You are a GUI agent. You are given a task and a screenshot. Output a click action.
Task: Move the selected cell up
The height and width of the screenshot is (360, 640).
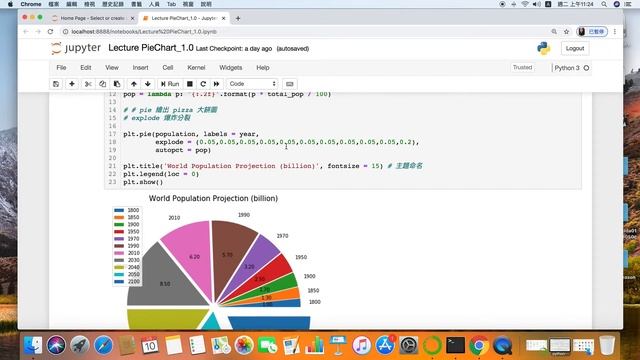click(x=133, y=84)
